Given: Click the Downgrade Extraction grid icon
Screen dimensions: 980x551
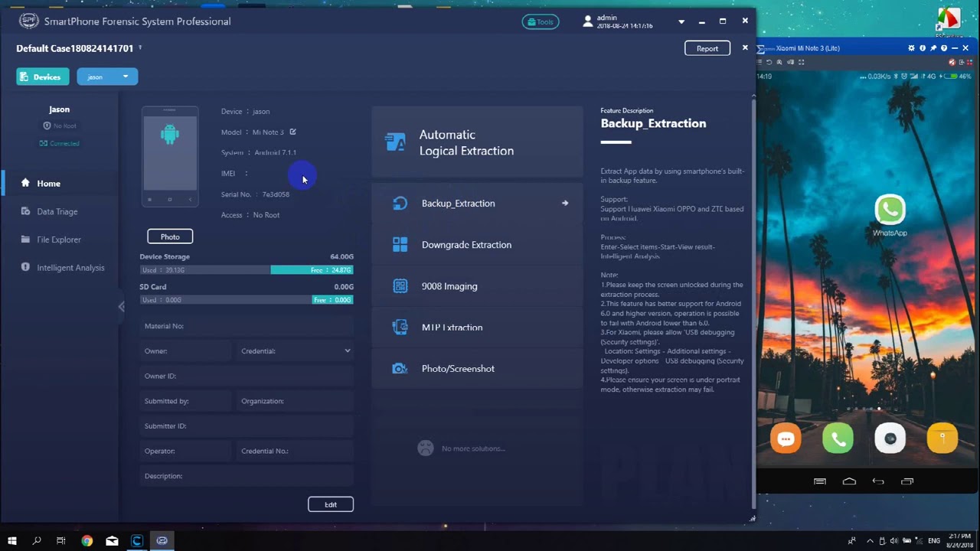Looking at the screenshot, I should pos(400,245).
